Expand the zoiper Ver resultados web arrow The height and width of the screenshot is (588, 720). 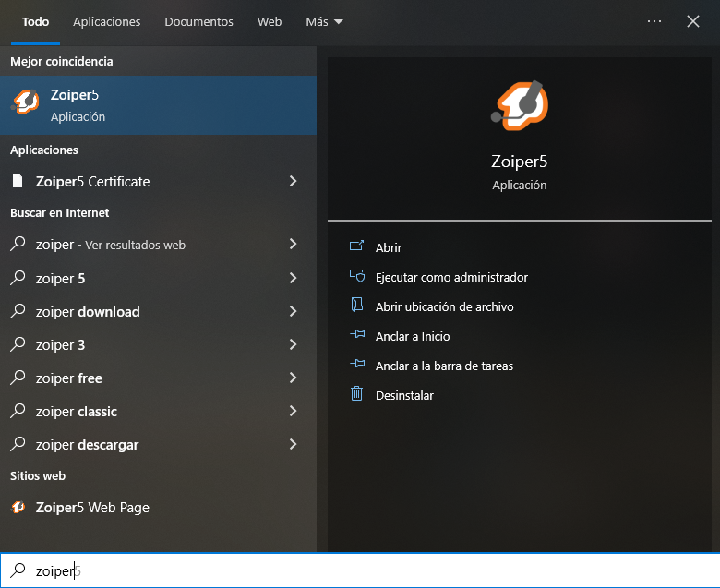tap(293, 245)
